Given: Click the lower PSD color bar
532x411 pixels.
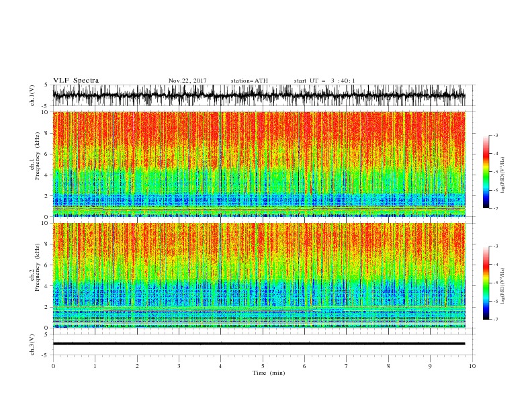Looking at the screenshot, I should 486,283.
